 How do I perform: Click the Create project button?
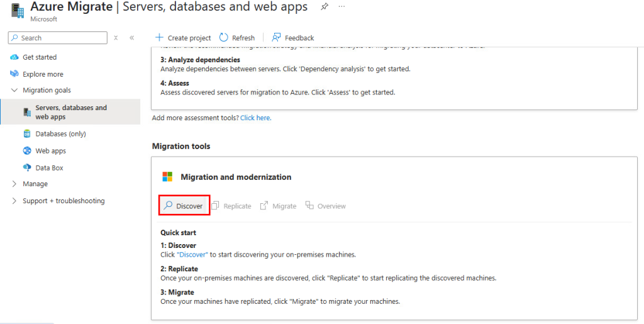pos(183,38)
